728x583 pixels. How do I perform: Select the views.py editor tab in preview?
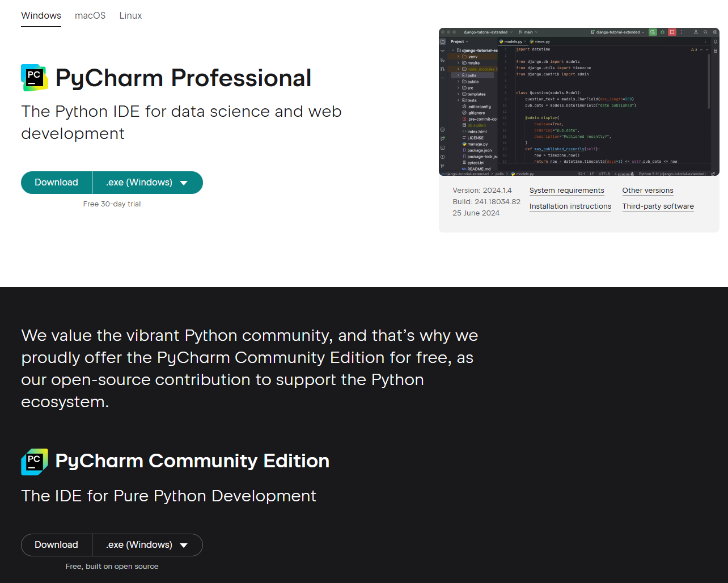(x=540, y=42)
